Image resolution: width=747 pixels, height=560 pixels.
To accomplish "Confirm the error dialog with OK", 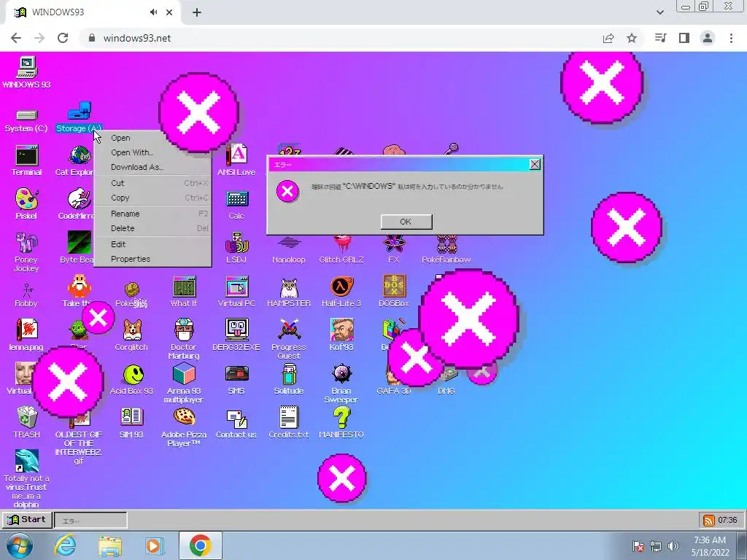I will tap(406, 222).
